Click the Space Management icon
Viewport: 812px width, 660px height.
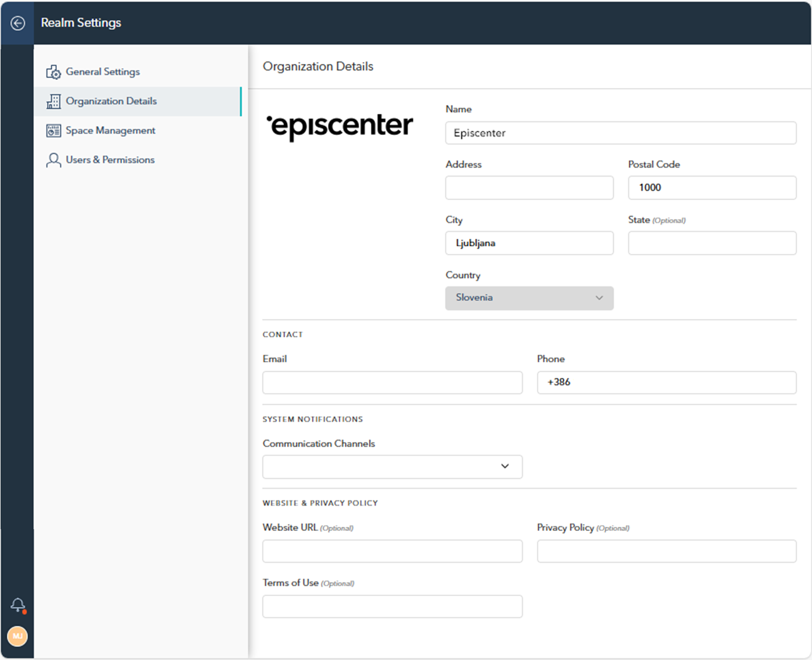pos(53,131)
